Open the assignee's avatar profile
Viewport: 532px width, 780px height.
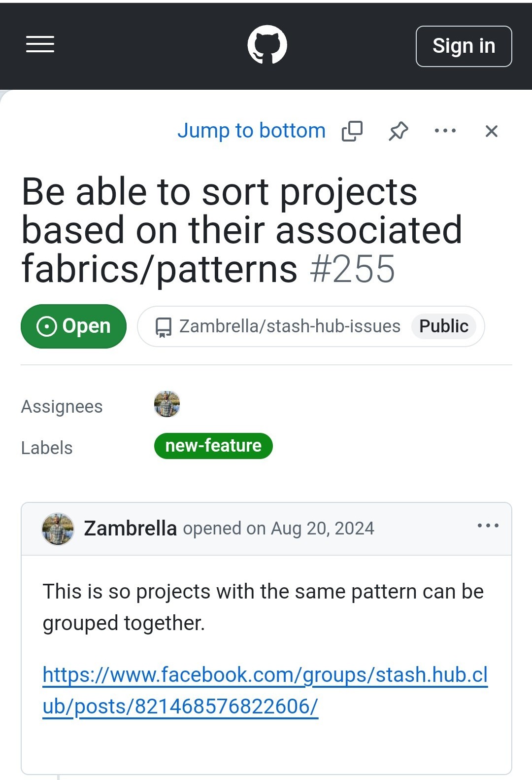167,404
